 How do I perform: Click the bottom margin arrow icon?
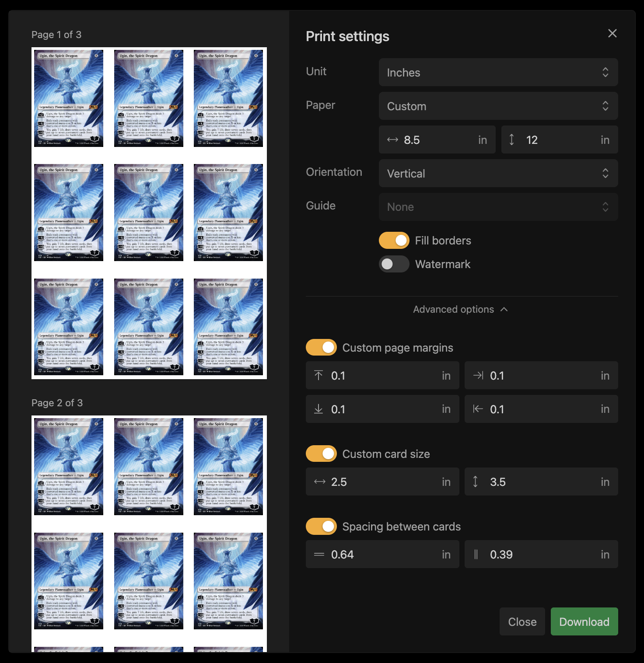318,409
